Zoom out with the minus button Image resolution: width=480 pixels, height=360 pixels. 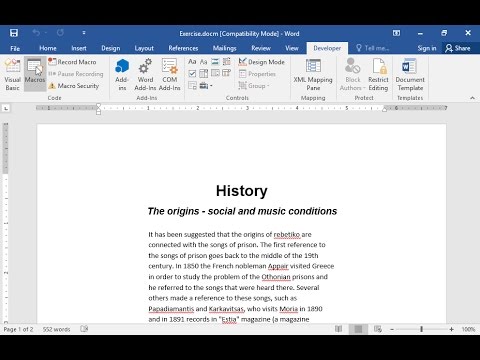(392, 329)
